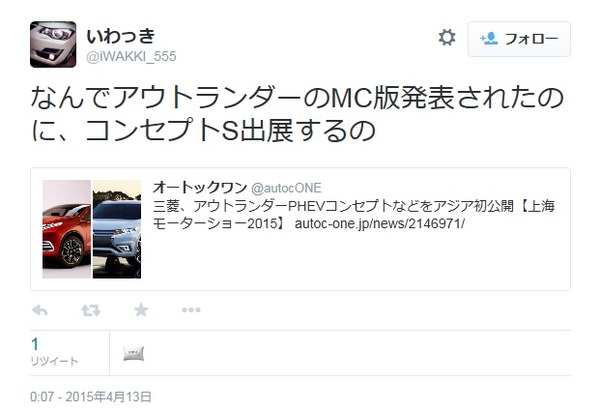View the silver Outlander thumbnail image
Screen dimensions: 600x411
point(117,229)
